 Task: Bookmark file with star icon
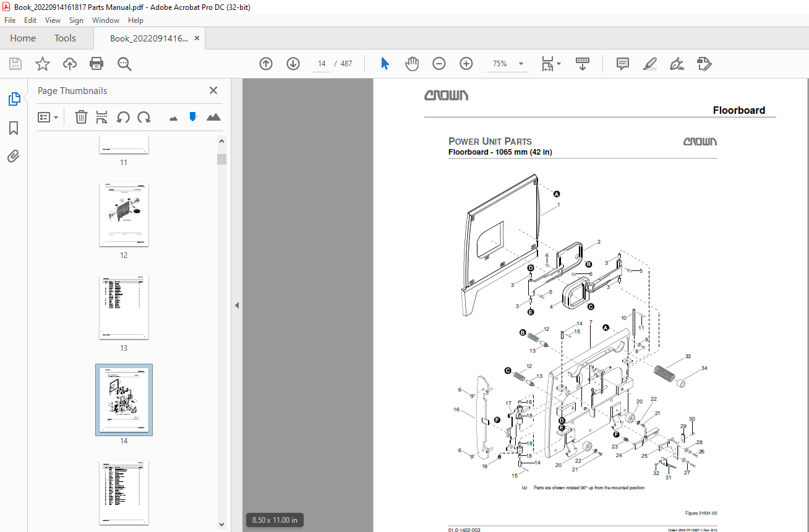(x=42, y=64)
